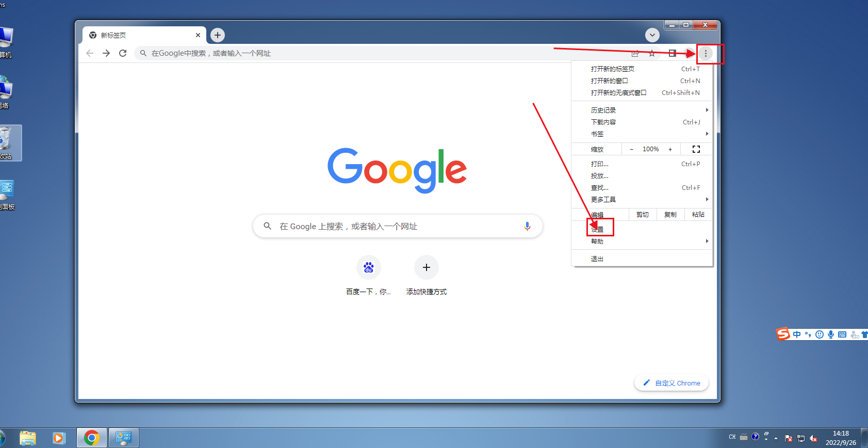
Task: Click the share page icon in address bar
Action: point(635,53)
